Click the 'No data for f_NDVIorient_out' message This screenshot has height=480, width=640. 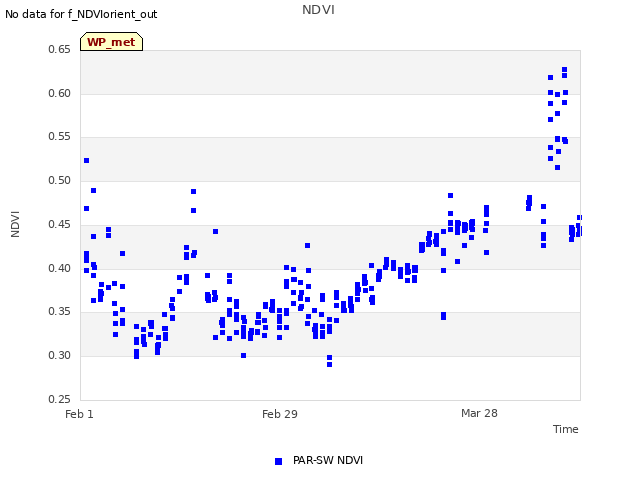pyautogui.click(x=81, y=14)
